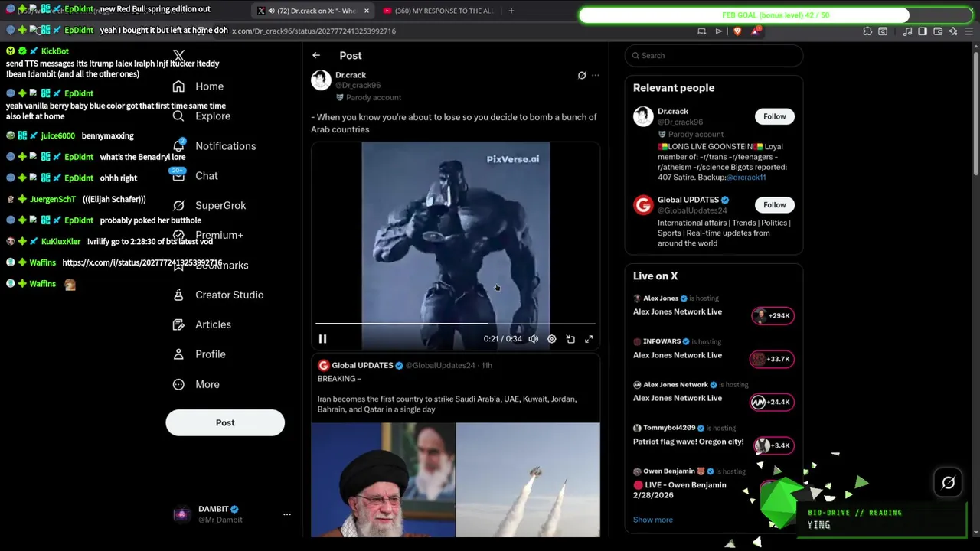Open video playback settings gear
The image size is (980, 551).
click(x=551, y=339)
